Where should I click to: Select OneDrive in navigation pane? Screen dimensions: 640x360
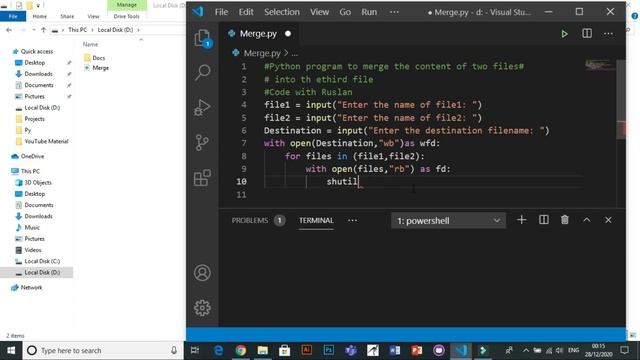coord(32,156)
